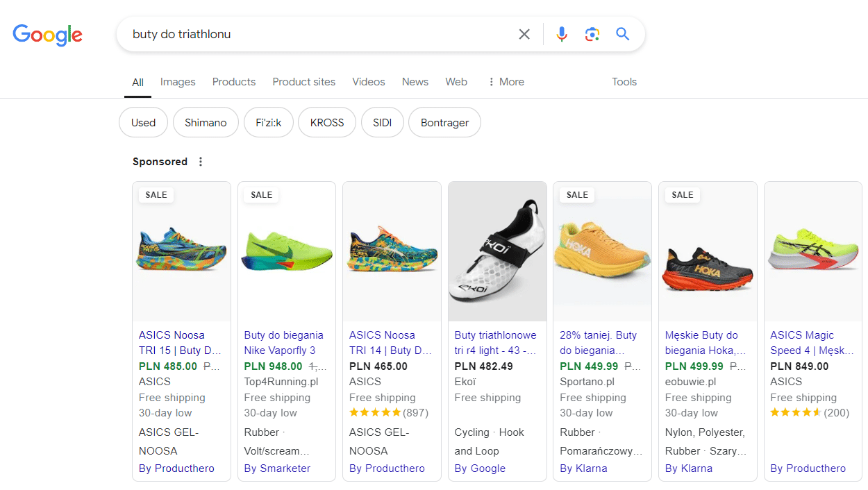The image size is (868, 490).
Task: Click 'By Google' link
Action: [x=480, y=468]
